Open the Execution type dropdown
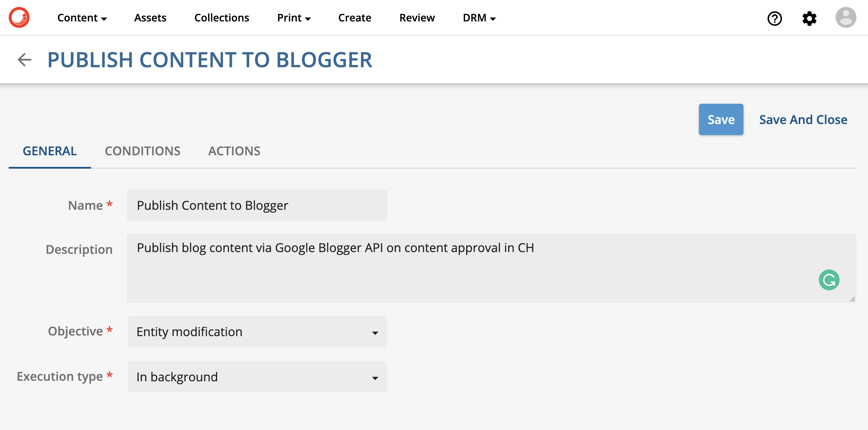 click(257, 377)
